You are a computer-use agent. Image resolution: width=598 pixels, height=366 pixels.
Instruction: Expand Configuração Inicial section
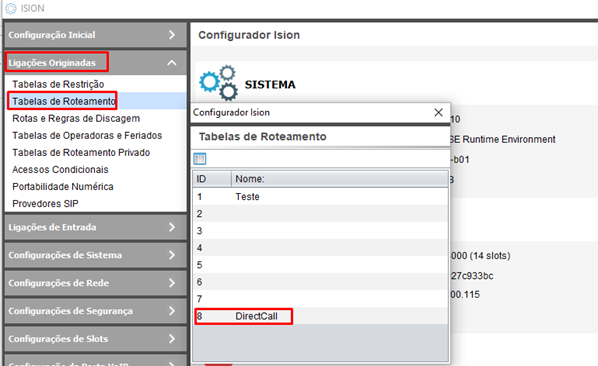point(95,35)
